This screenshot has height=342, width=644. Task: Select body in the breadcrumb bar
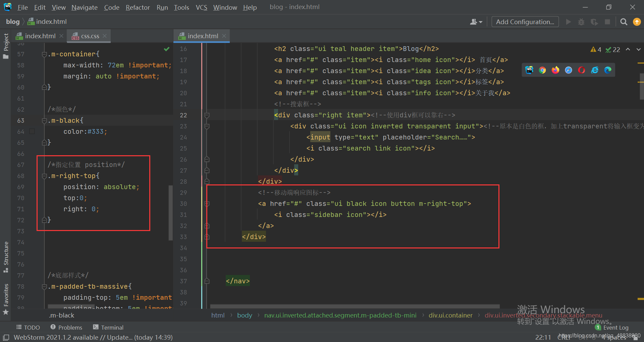pyautogui.click(x=245, y=315)
